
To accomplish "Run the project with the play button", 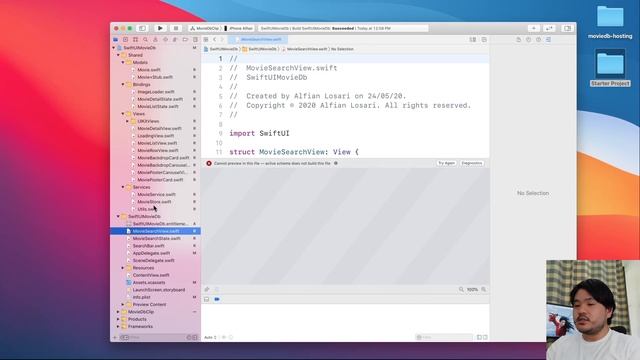I will [160, 28].
